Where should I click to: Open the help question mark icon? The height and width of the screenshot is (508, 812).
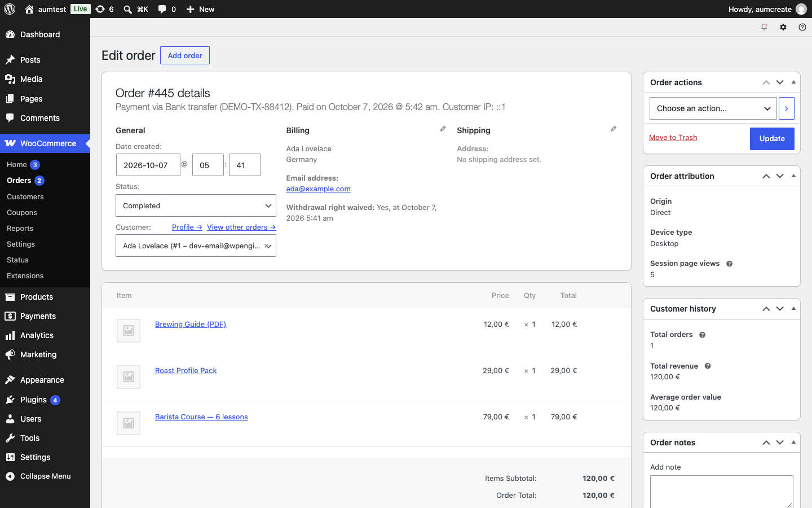[802, 27]
